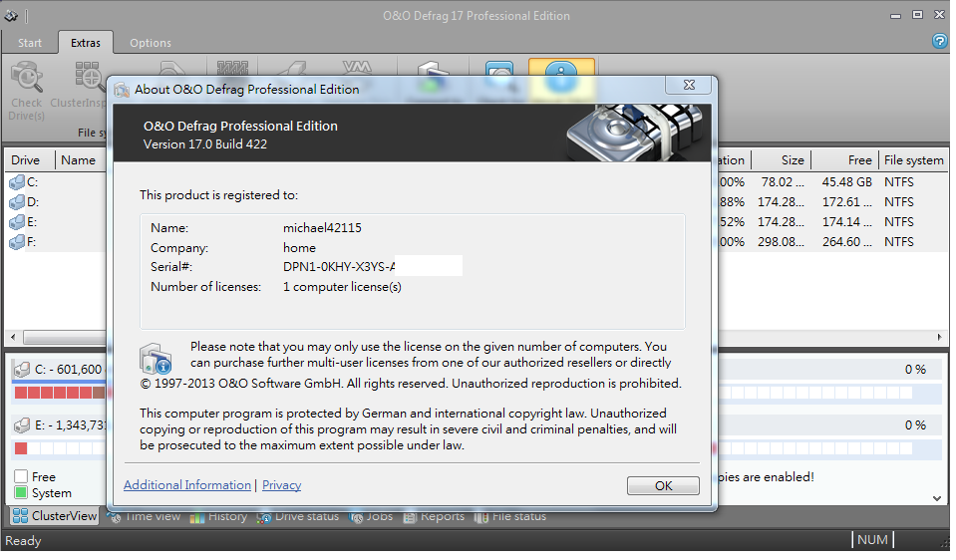Click the O&O Defrag application icon in the title bar
956x560 pixels.
click(x=11, y=16)
